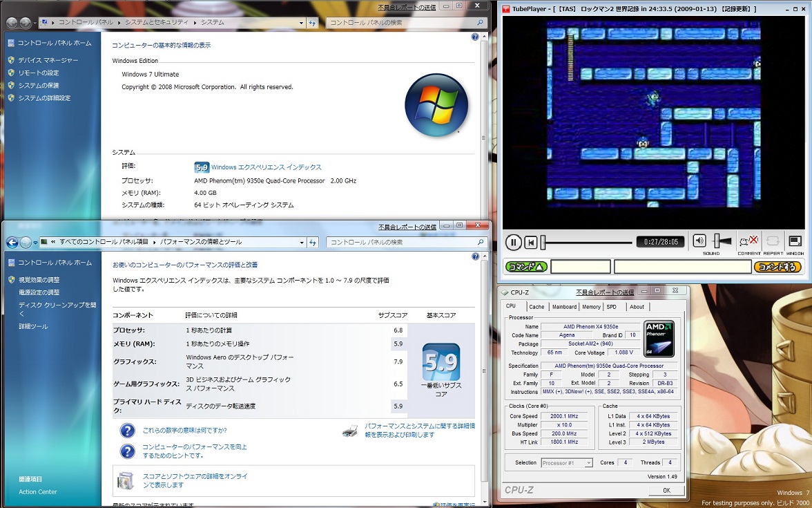
Task: Open 詳細ツール in the Performance sidebar
Action: click(x=33, y=326)
